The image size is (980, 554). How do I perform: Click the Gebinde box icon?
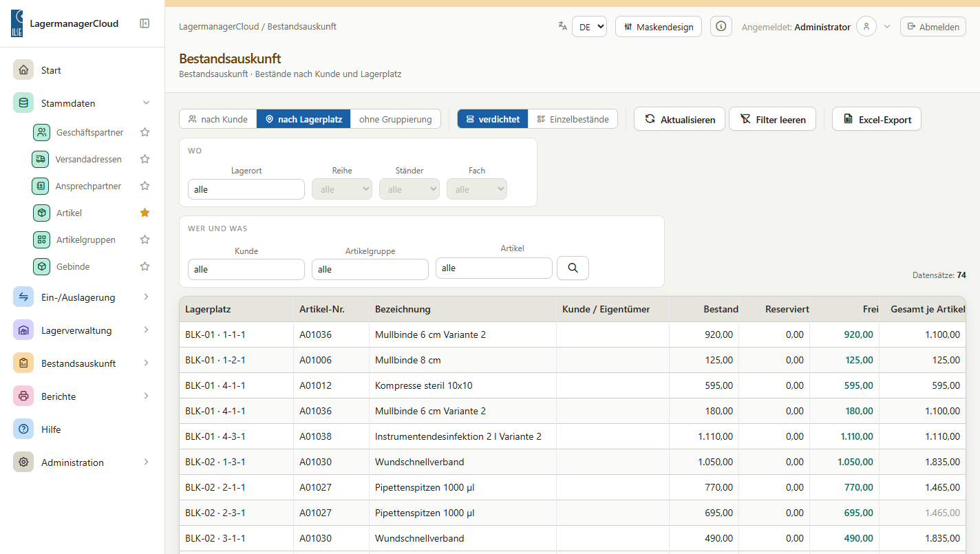[x=41, y=266]
